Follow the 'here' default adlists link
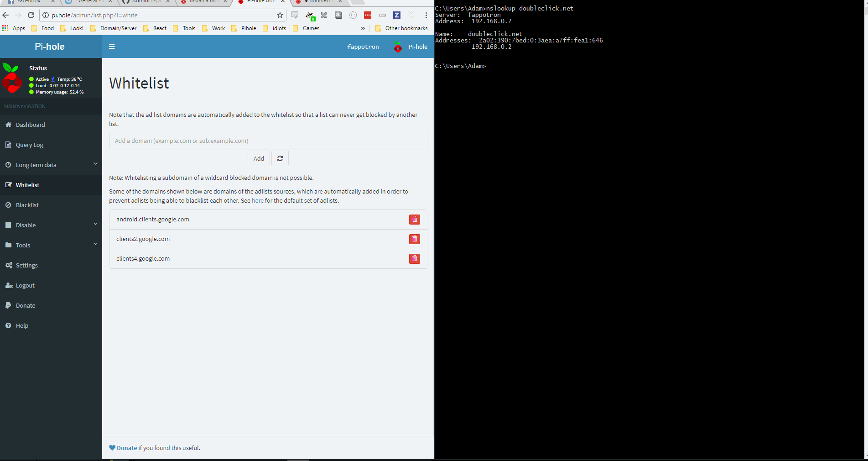 point(258,201)
